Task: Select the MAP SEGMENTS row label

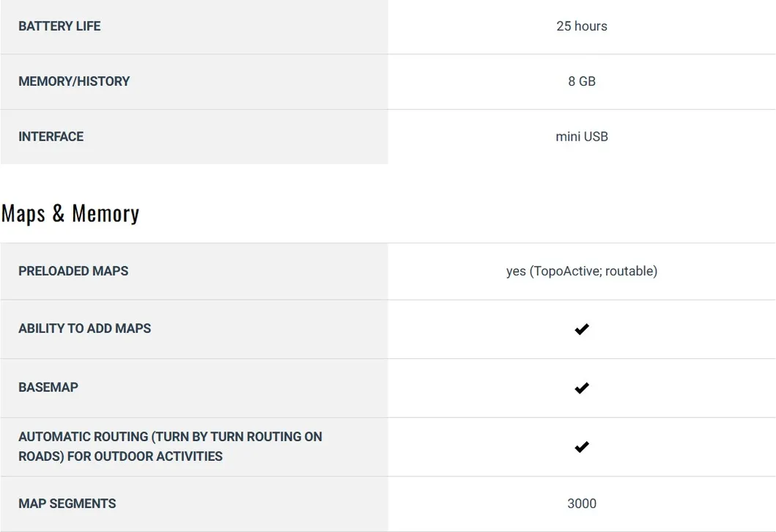Action: click(67, 503)
